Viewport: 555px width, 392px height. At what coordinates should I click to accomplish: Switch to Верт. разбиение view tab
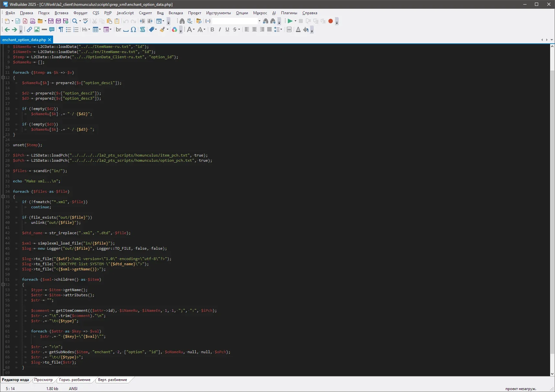pyautogui.click(x=113, y=380)
